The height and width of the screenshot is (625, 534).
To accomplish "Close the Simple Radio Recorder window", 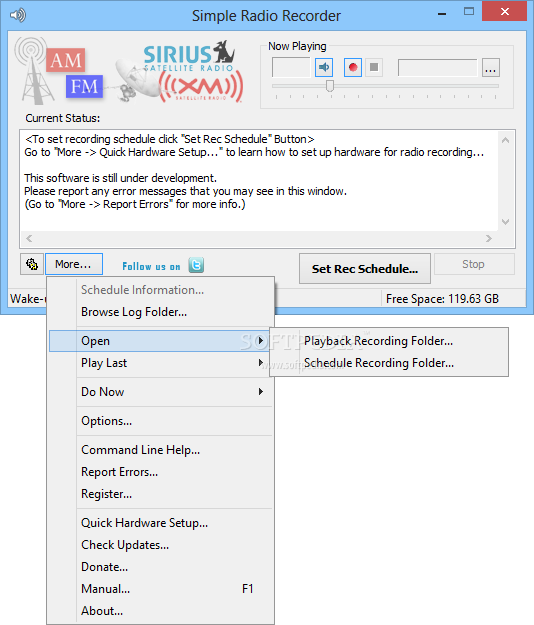I will click(x=505, y=11).
